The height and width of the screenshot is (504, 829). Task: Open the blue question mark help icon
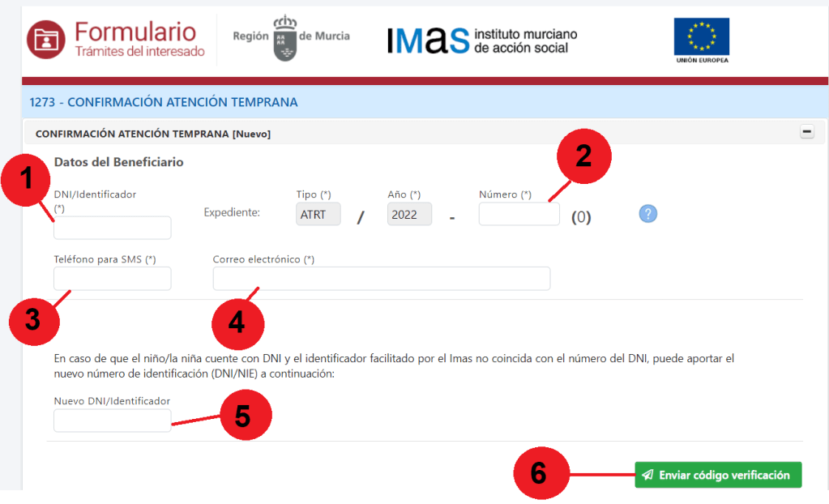pyautogui.click(x=647, y=214)
